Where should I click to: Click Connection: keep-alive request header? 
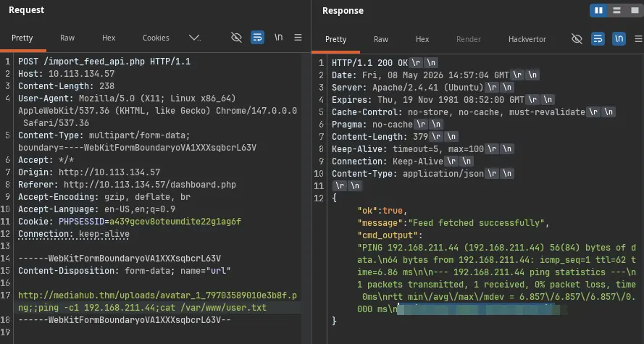[x=74, y=234]
